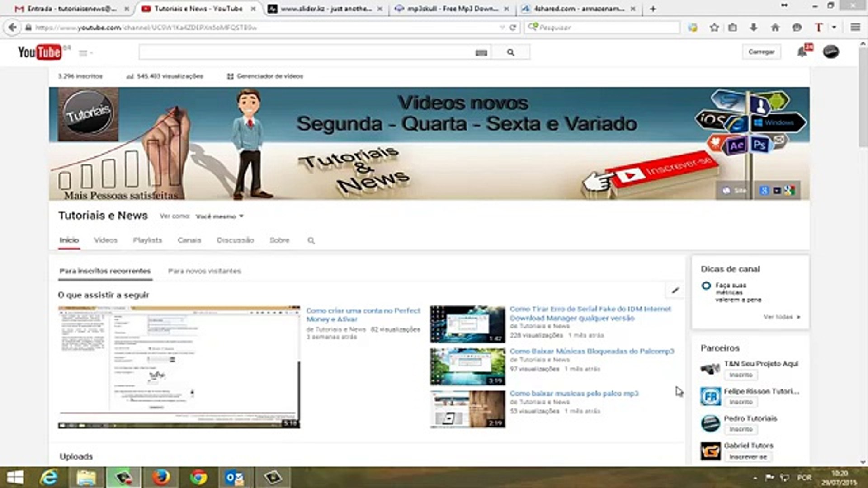Go to the Firefox home icon

(775, 28)
